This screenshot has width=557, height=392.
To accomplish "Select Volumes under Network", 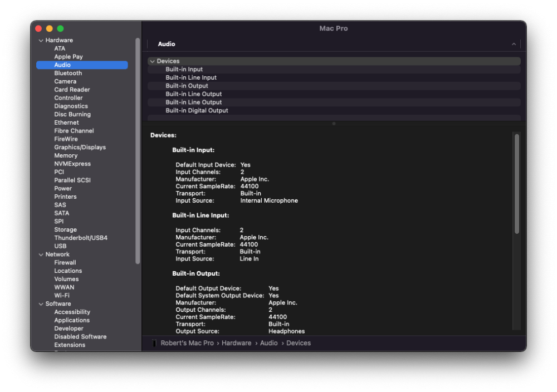I will click(66, 279).
